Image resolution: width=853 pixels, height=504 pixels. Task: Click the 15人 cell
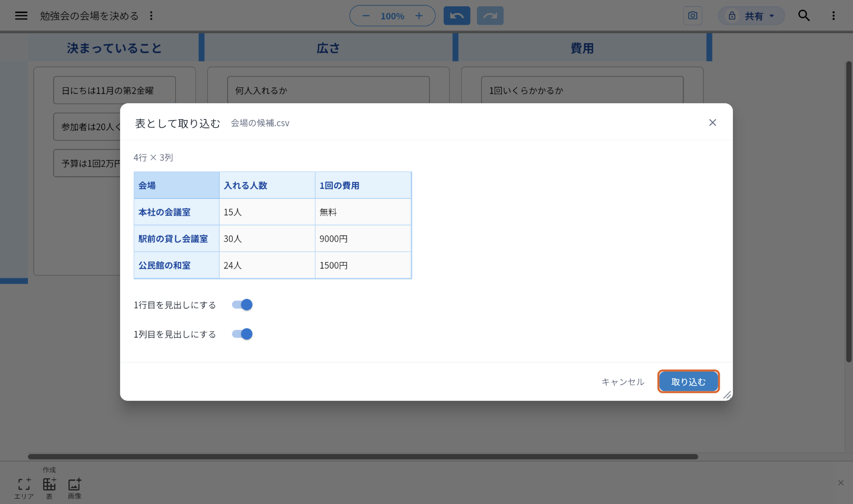(x=267, y=212)
